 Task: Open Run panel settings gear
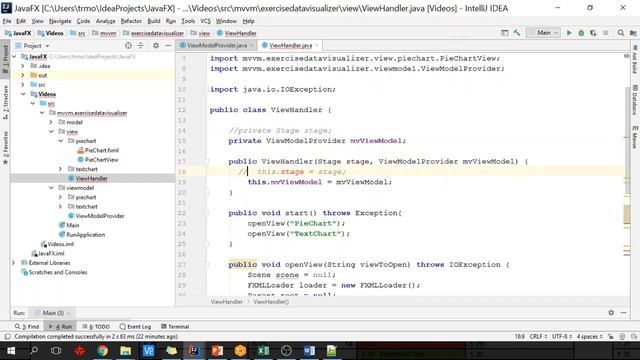[x=611, y=313]
